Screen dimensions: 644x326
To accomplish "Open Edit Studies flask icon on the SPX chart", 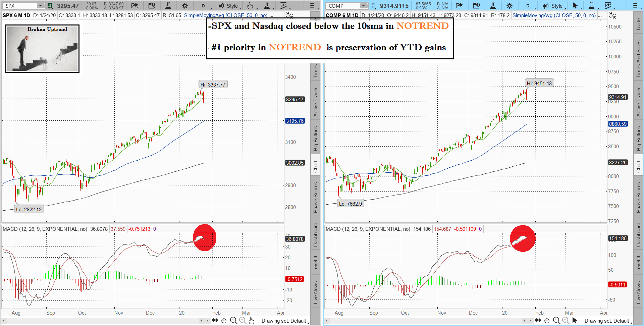I will (168, 6).
